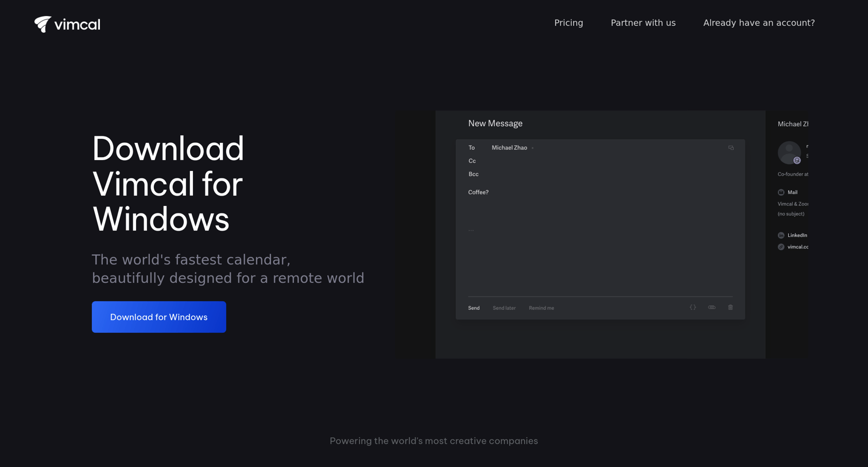
Task: Click the paperclip attachment icon
Action: click(x=712, y=308)
